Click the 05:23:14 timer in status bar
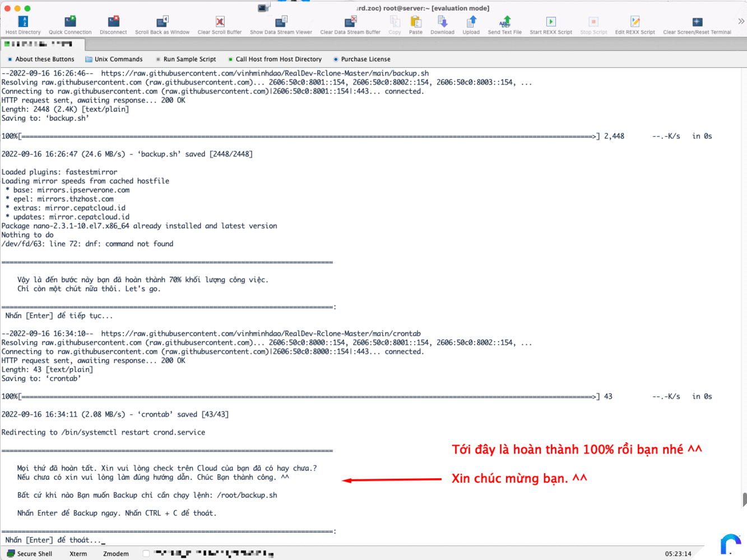The width and height of the screenshot is (747, 560). (x=678, y=554)
